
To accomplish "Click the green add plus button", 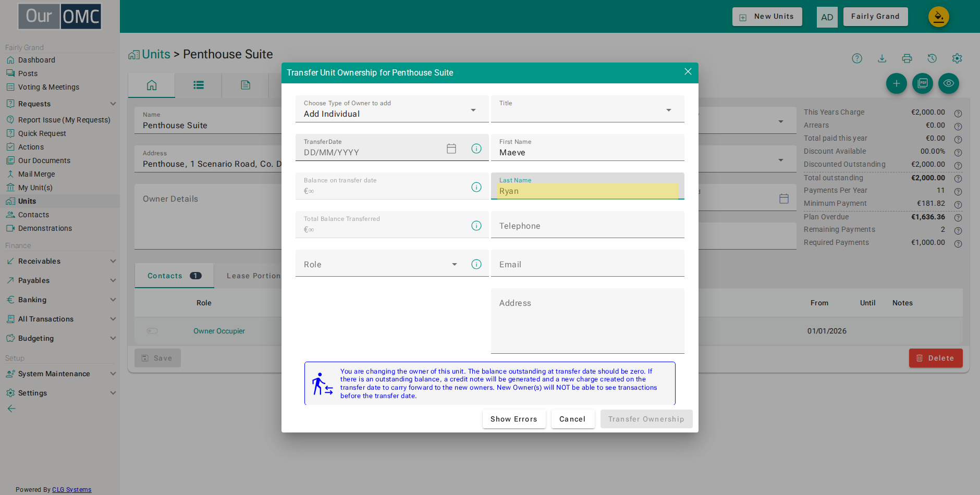I will (897, 83).
